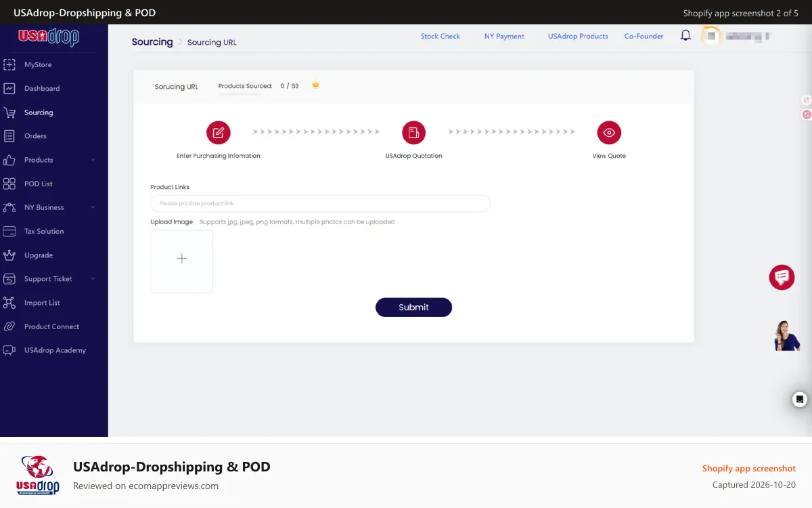This screenshot has width=812, height=508.
Task: Click the View Quote step label
Action: 609,156
